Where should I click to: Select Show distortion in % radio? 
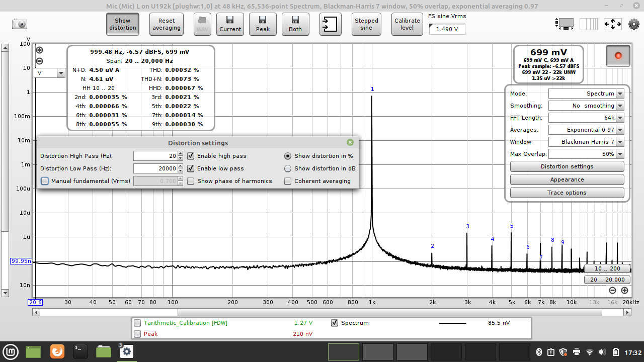point(288,156)
